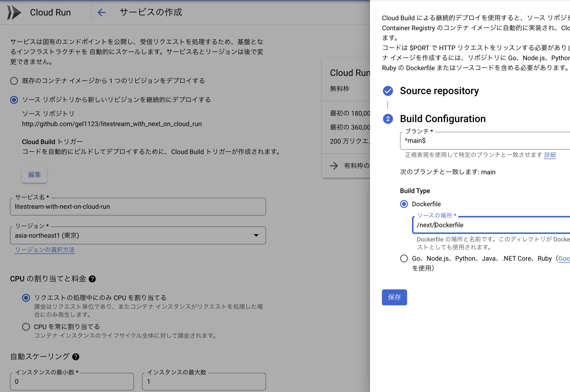Click the arrow icon beside 有料枠
This screenshot has height=392, width=570.
(x=334, y=166)
